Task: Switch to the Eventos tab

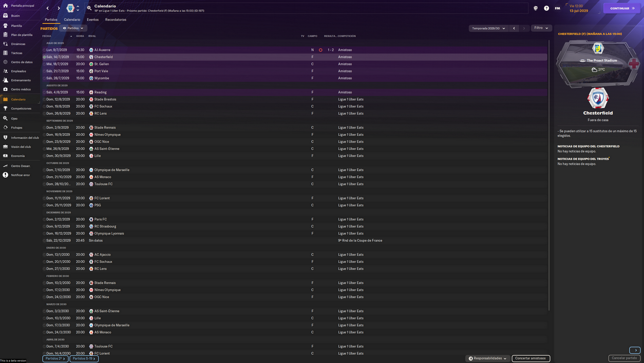Action: tap(92, 20)
